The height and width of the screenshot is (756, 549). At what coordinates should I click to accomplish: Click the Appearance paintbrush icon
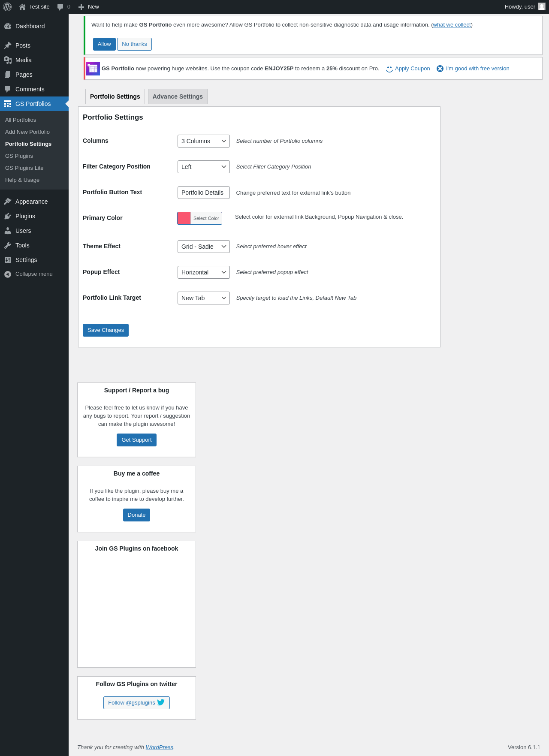(8, 202)
